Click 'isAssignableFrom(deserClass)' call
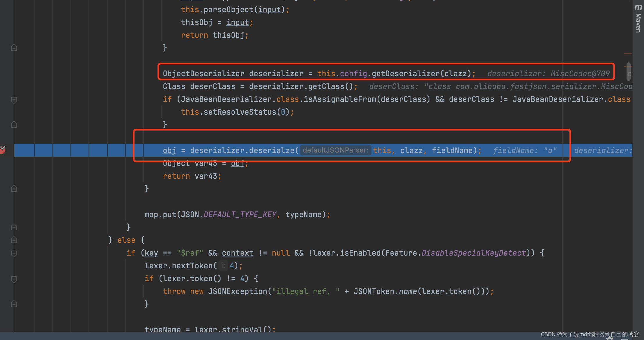 (367, 99)
